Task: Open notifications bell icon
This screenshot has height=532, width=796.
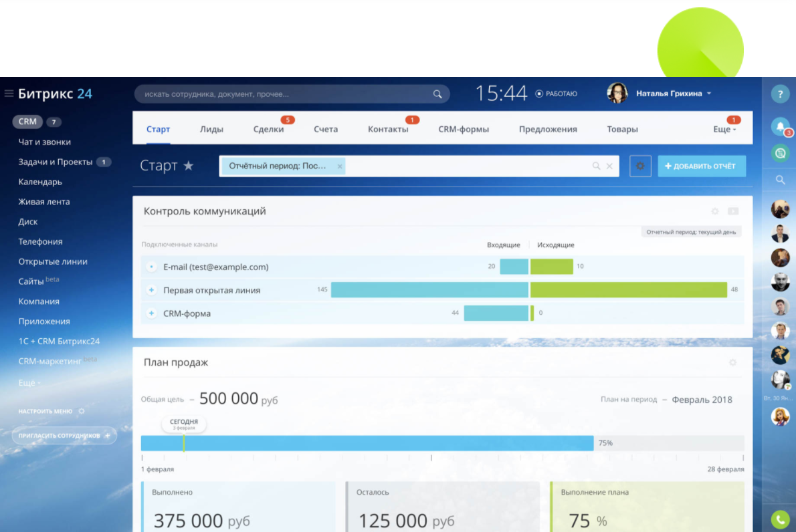Action: (x=780, y=127)
